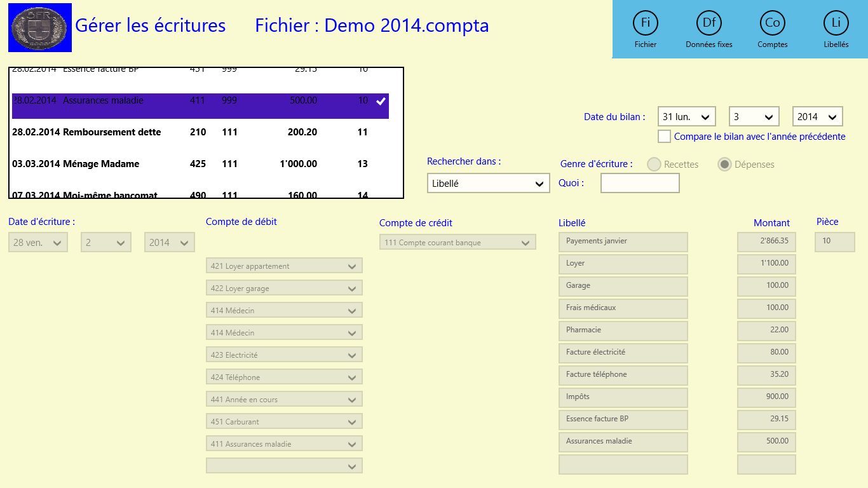The image size is (868, 488).
Task: Select the Recettes radio button
Action: click(x=654, y=165)
